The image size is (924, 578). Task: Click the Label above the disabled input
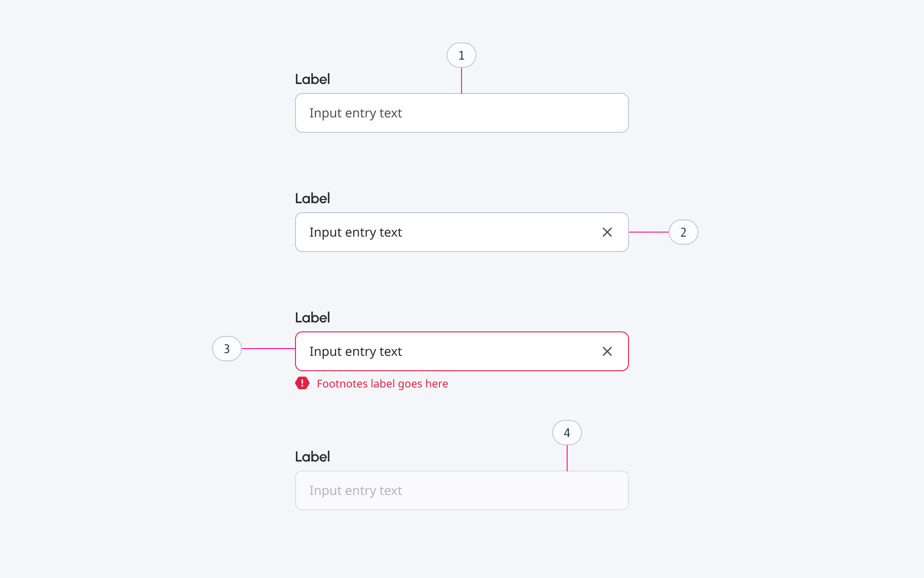[312, 457]
